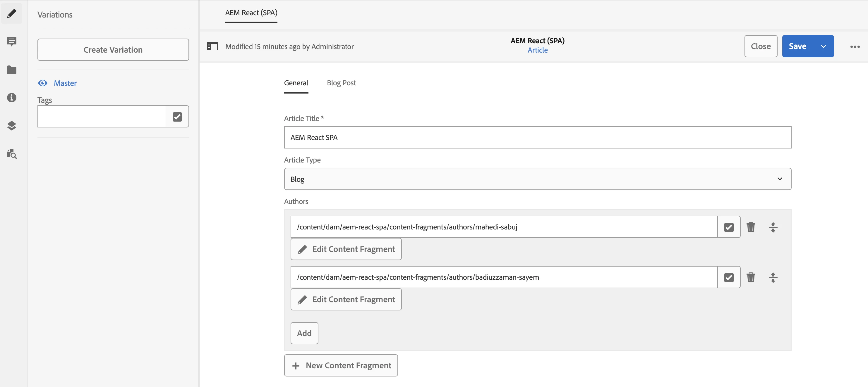This screenshot has height=387, width=868.
Task: Delete the mahedi-sabuj author entry
Action: click(751, 227)
